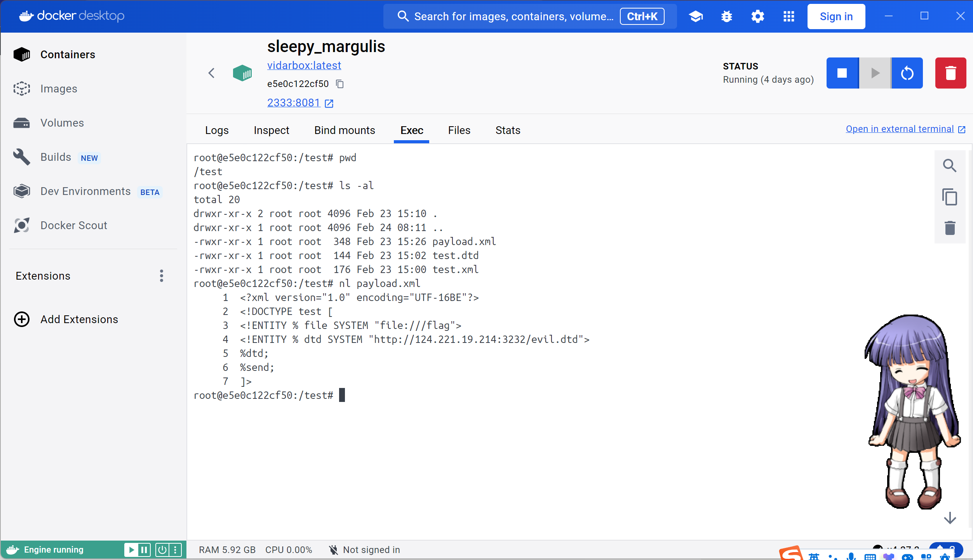973x560 pixels.
Task: Click the test.xml file name in terminal
Action: 456,270
